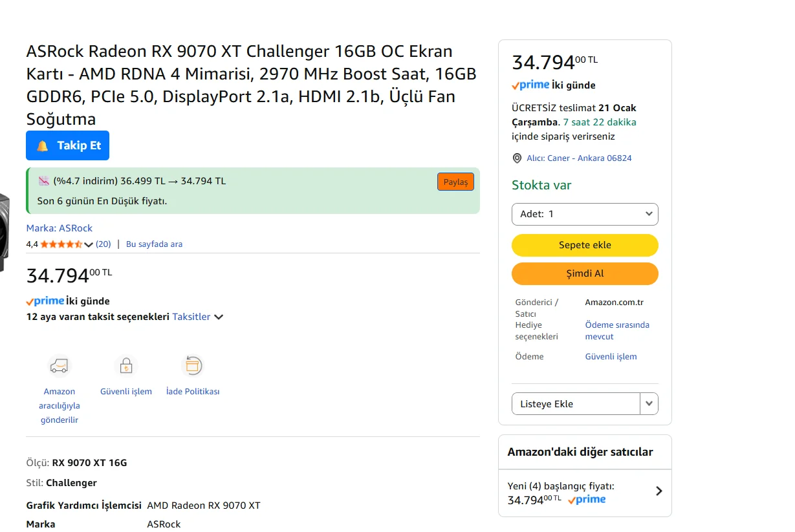Click the star rating icons

pos(61,244)
